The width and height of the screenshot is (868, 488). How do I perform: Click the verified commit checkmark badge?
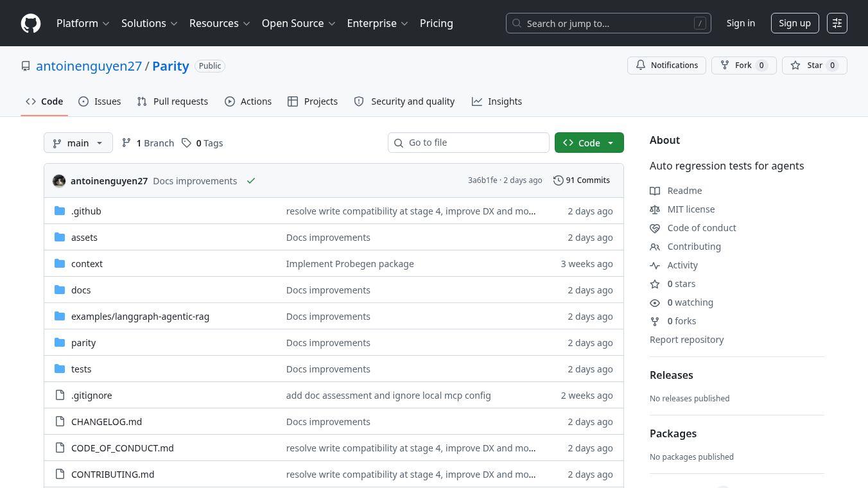click(x=251, y=181)
